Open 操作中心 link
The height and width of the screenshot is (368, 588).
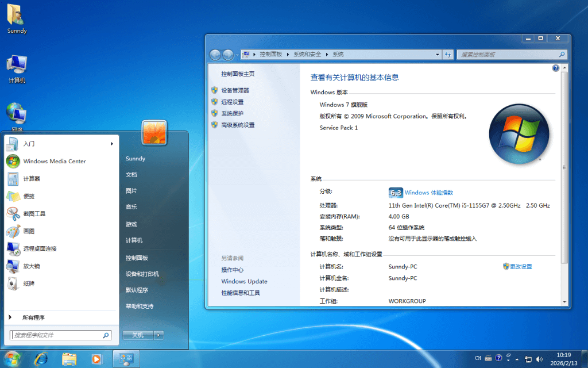point(232,270)
